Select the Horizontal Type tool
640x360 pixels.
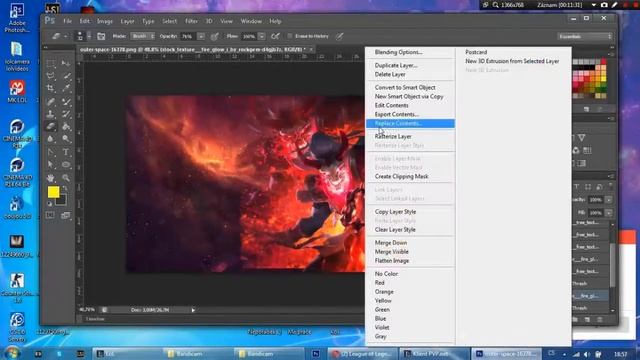(66, 152)
